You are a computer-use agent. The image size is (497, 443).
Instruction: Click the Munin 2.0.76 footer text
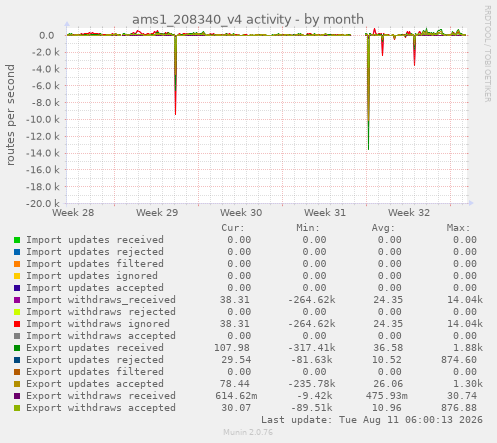(x=248, y=432)
